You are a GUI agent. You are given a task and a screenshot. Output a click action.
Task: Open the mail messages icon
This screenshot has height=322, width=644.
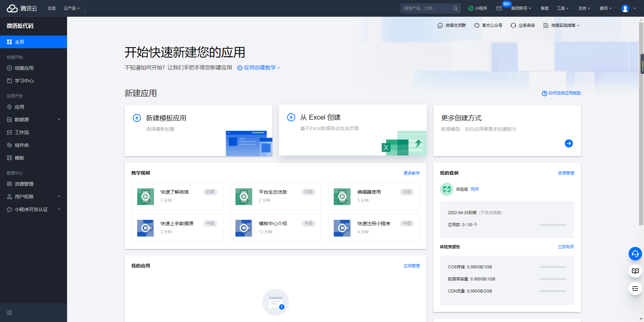coord(499,8)
